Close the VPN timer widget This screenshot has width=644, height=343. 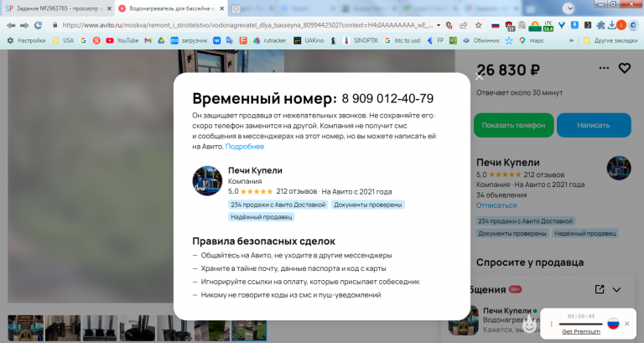pyautogui.click(x=626, y=324)
